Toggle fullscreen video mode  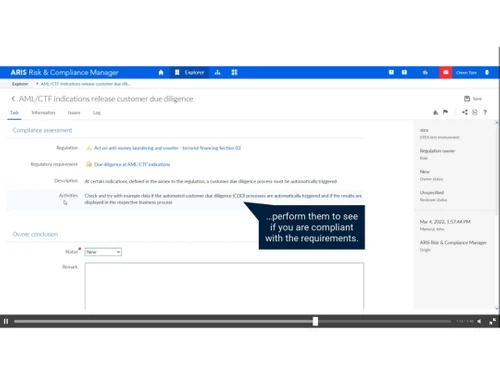pyautogui.click(x=492, y=321)
